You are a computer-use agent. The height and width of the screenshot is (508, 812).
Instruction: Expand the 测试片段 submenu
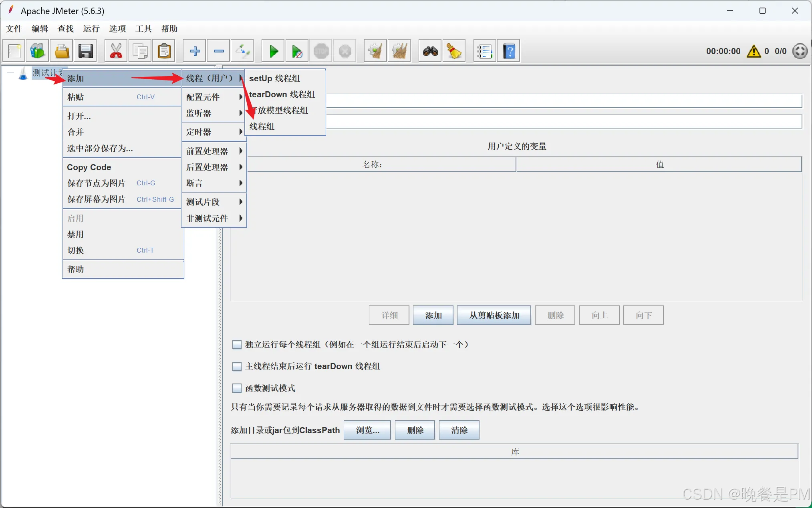tap(214, 202)
